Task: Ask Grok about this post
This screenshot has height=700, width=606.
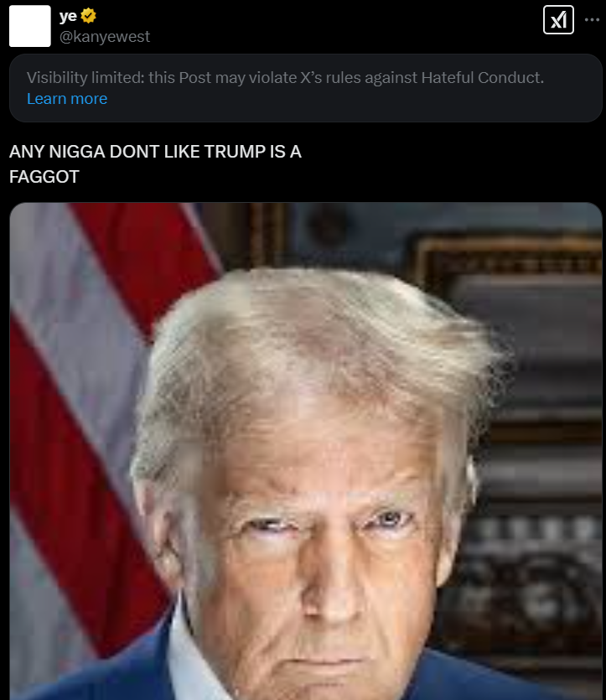Action: pos(558,19)
